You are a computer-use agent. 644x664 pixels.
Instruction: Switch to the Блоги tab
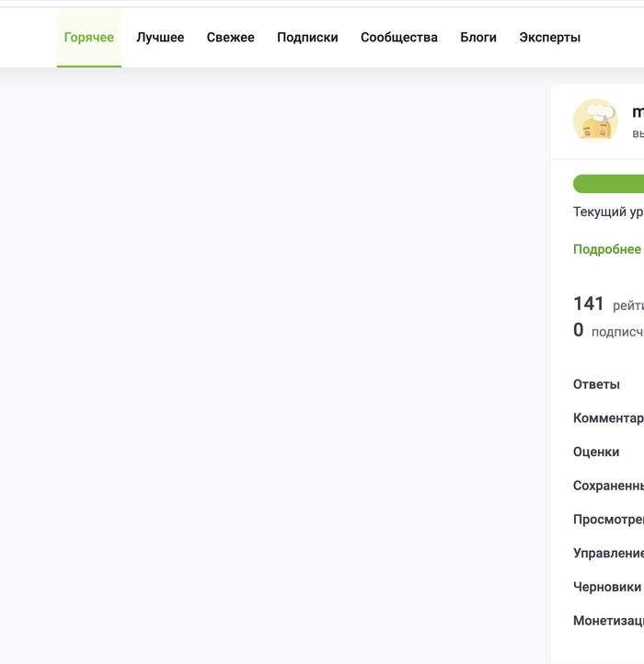(478, 38)
